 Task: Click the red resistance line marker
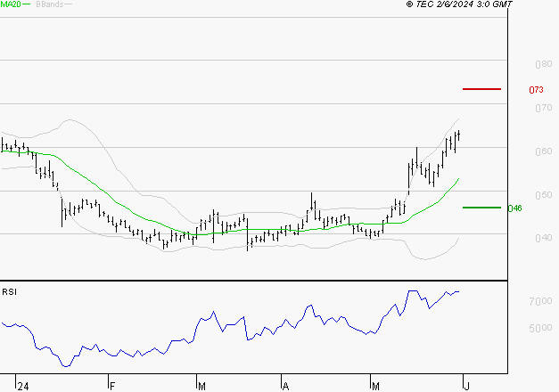[481, 89]
